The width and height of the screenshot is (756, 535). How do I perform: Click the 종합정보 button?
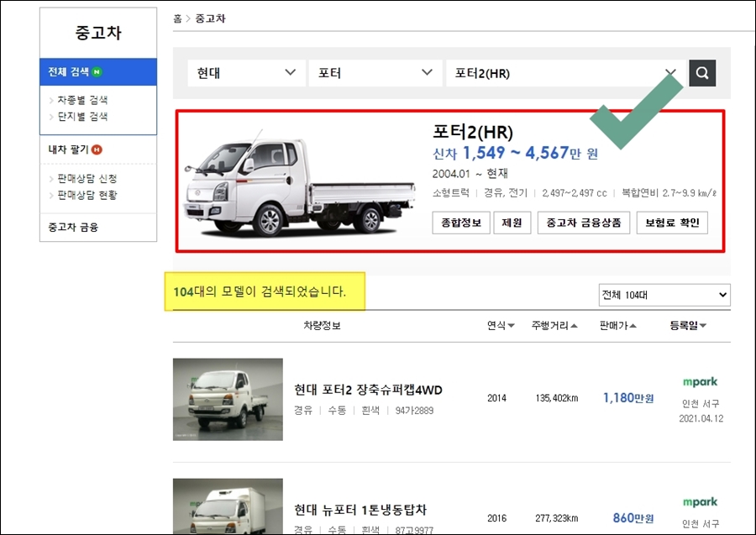click(x=461, y=223)
